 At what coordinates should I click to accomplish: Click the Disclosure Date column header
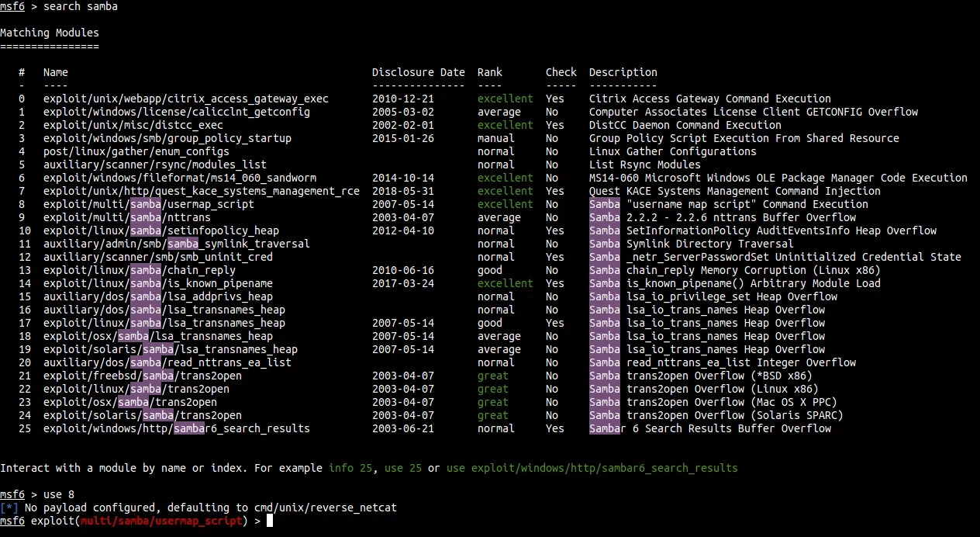pos(419,71)
